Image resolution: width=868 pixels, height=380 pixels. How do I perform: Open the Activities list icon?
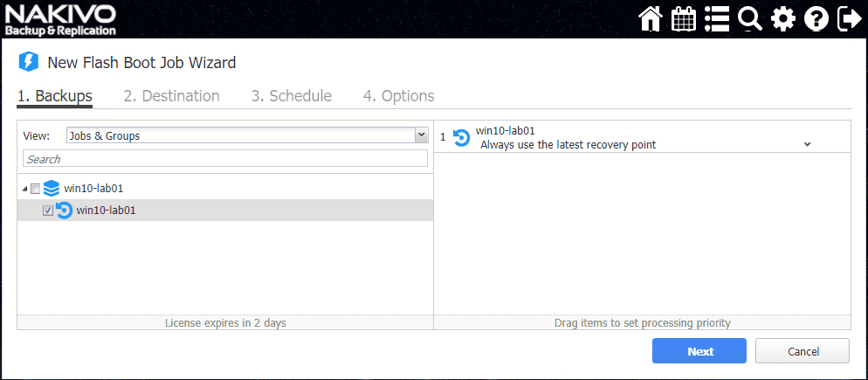(x=717, y=19)
